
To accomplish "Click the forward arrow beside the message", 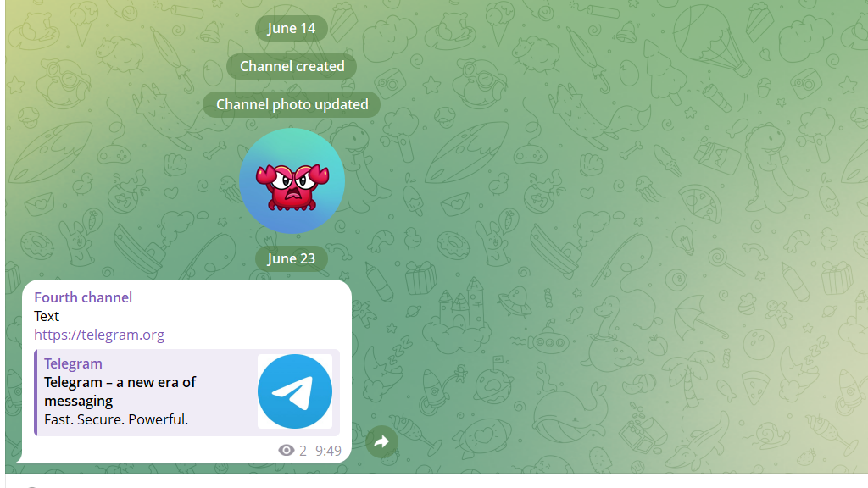I will [x=381, y=441].
